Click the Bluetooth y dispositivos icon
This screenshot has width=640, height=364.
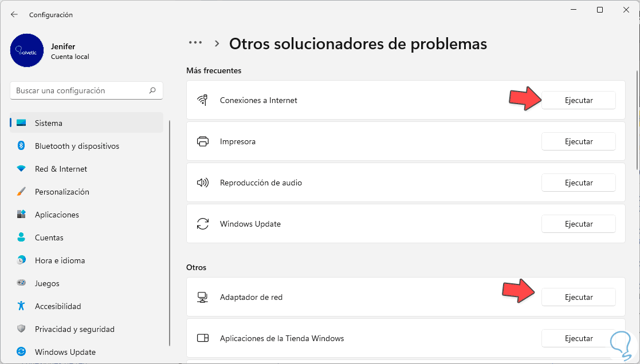[21, 146]
